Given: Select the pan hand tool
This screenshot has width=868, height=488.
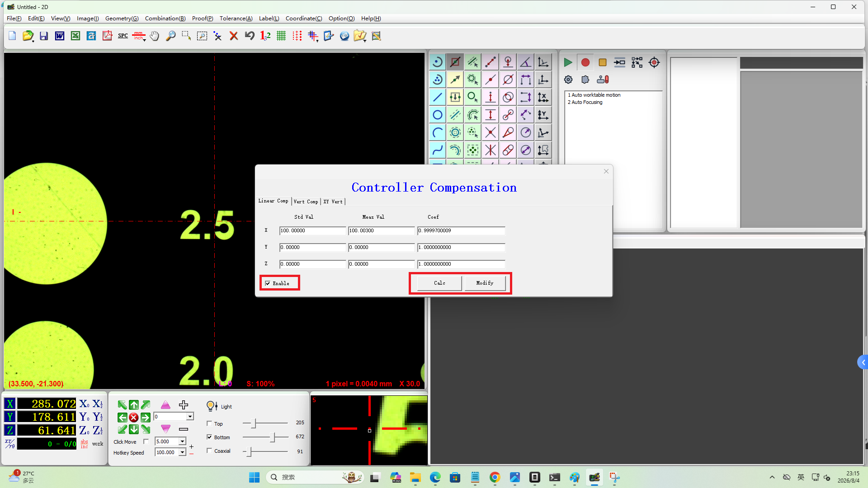Looking at the screenshot, I should pyautogui.click(x=155, y=36).
